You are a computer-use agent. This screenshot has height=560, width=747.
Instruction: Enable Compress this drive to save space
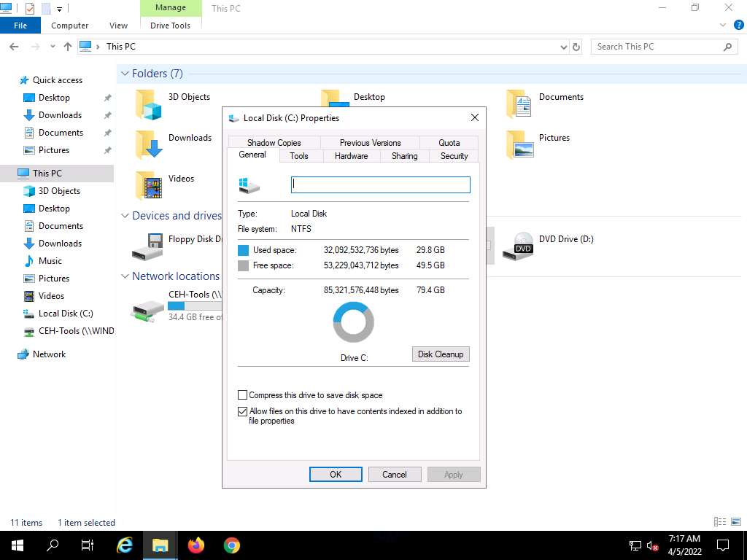coord(243,395)
